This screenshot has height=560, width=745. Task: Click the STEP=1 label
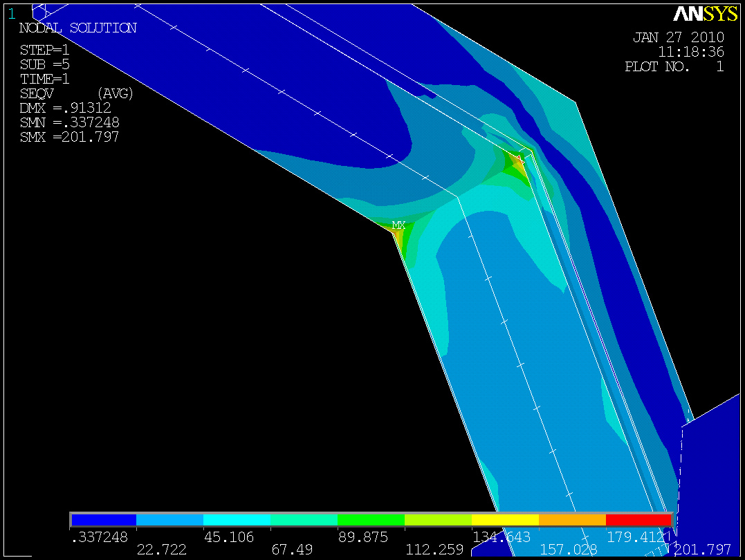click(x=44, y=50)
